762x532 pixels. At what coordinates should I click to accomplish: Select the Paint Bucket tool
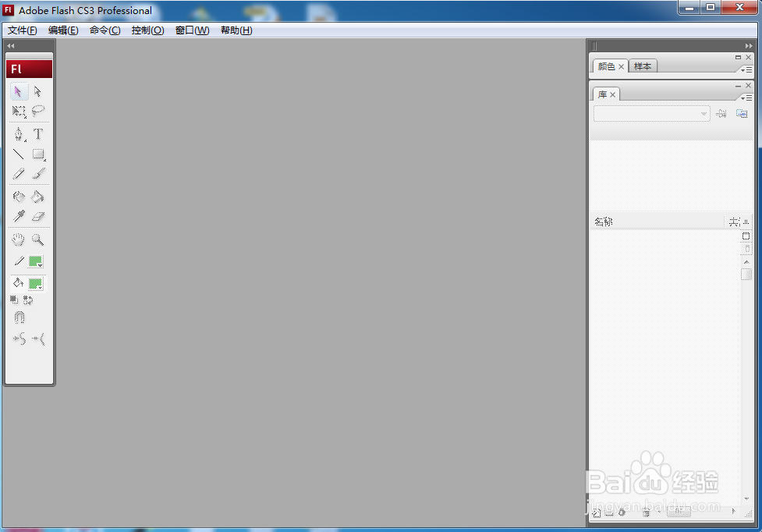point(38,197)
